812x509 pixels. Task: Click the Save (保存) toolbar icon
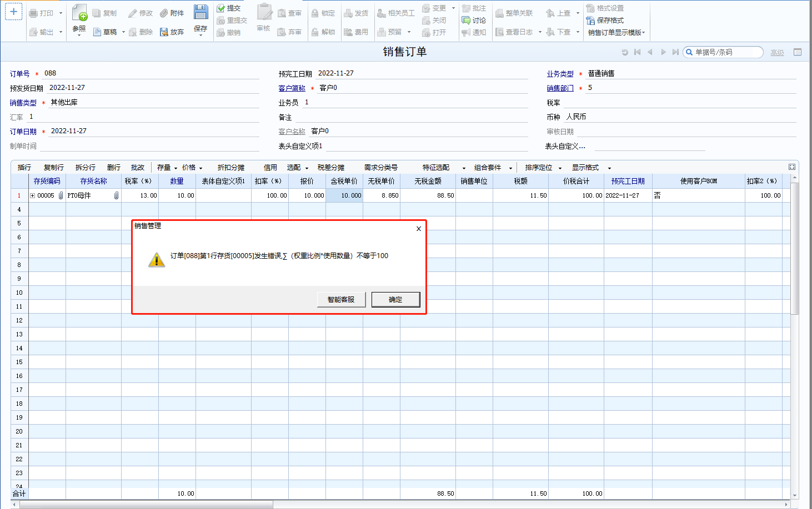pos(201,12)
